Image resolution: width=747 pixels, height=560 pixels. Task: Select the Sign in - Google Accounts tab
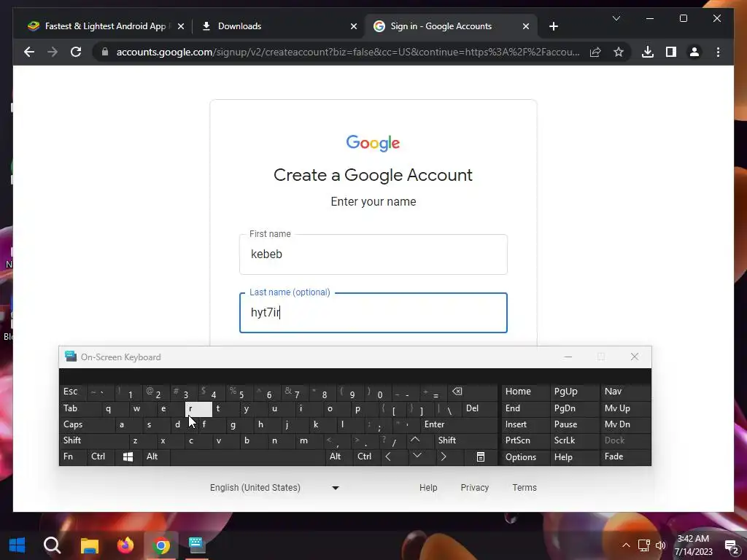451,26
